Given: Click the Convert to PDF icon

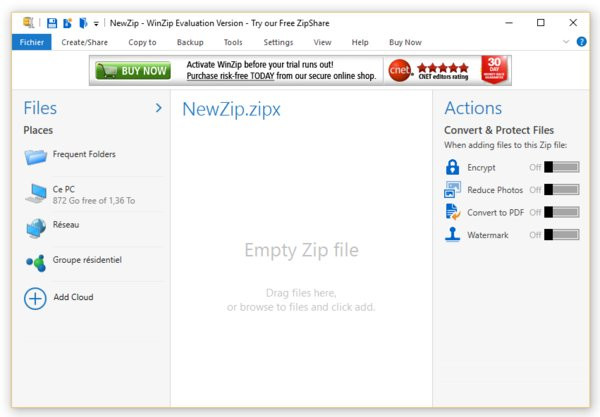Looking at the screenshot, I should click(x=452, y=212).
